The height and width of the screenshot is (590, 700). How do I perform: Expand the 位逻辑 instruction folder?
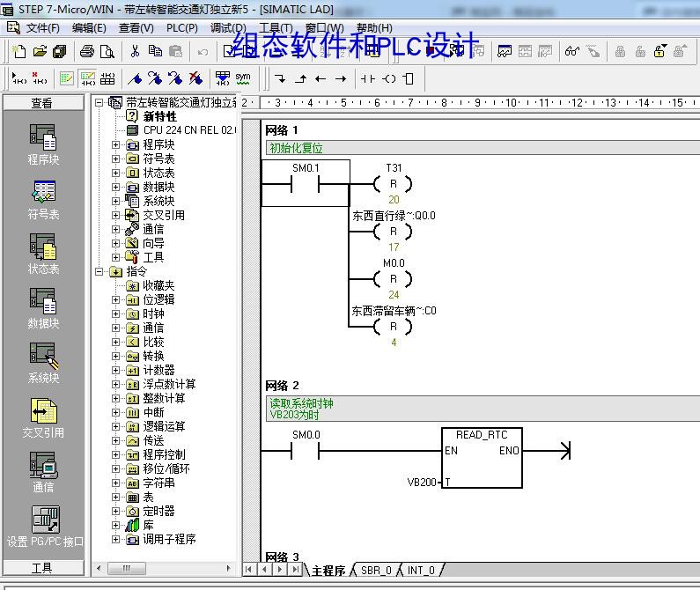(x=115, y=299)
